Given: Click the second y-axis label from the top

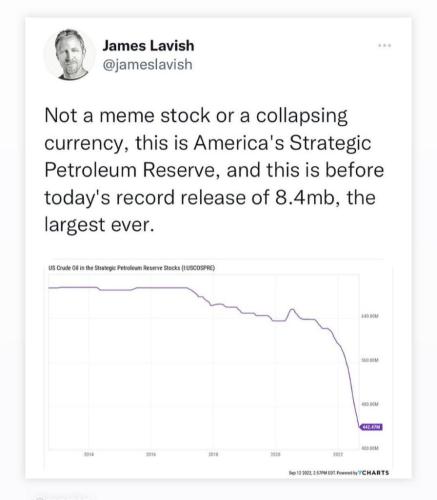Looking at the screenshot, I should pos(370,360).
